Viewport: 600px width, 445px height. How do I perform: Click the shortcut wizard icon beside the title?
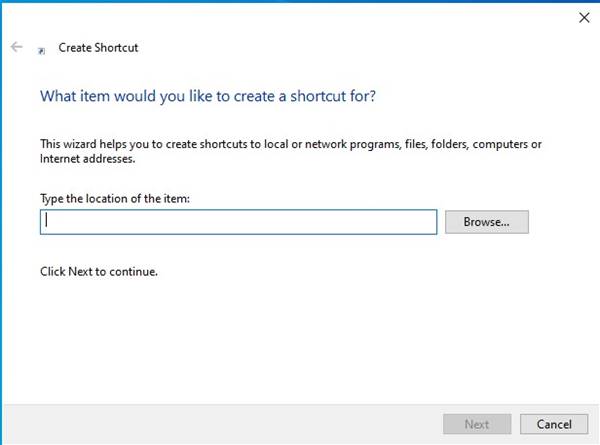pos(41,51)
